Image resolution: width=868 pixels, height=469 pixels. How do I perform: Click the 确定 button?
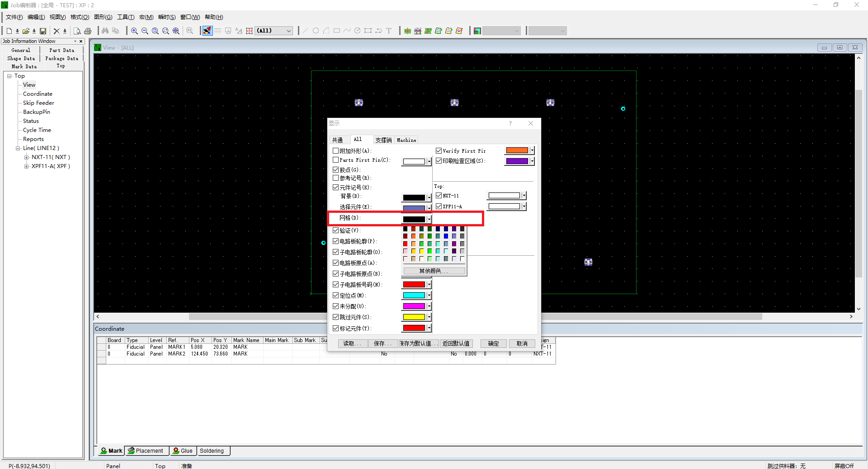tap(493, 343)
